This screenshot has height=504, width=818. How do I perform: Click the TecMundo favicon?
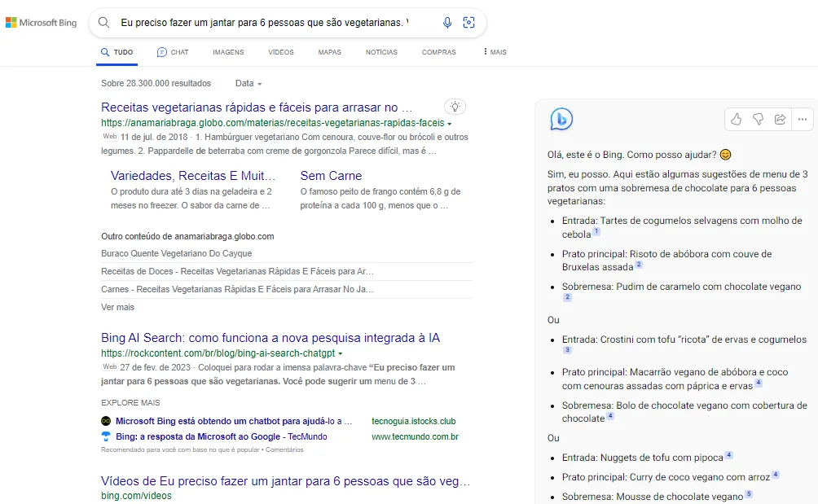(106, 436)
